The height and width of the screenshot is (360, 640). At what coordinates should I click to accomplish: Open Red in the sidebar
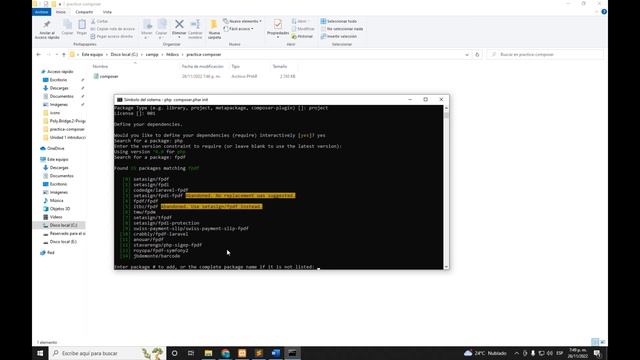coord(51,253)
